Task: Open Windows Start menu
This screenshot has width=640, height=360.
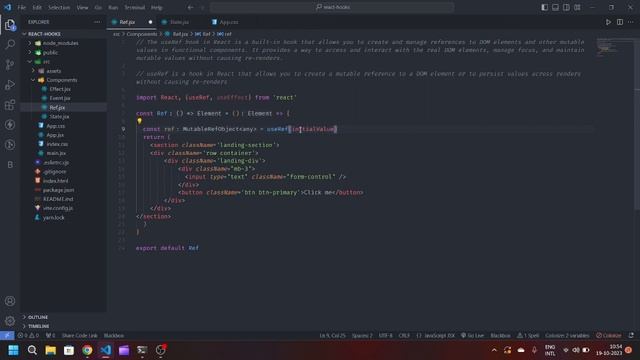Action: [13, 350]
